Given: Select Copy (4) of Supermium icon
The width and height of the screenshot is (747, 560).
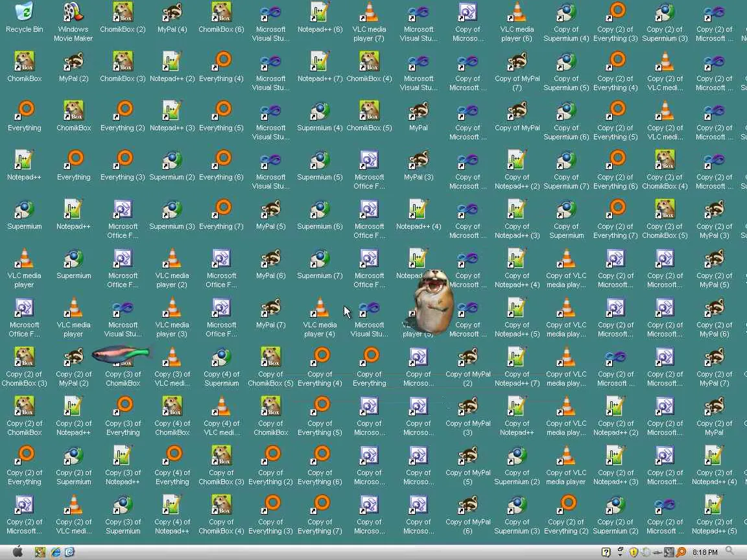Looking at the screenshot, I should [221, 367].
